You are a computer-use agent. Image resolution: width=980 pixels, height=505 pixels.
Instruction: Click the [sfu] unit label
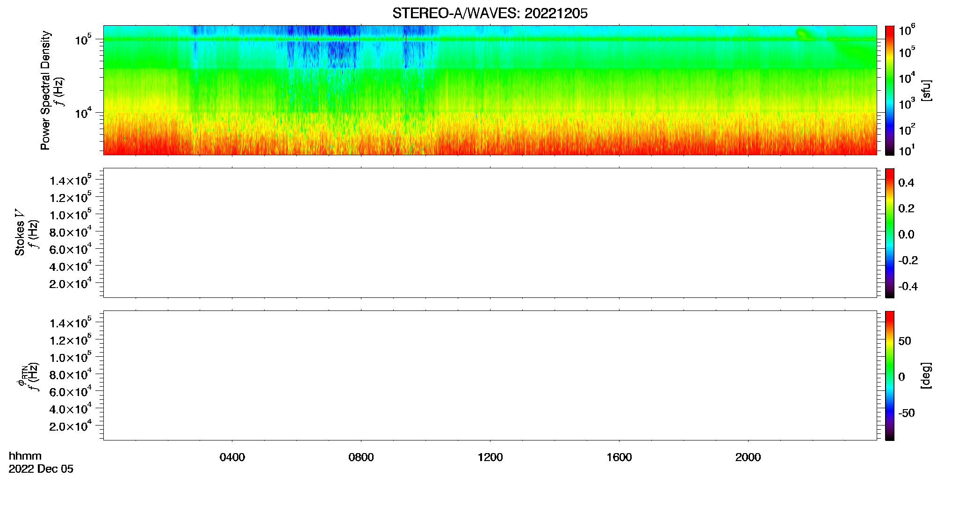point(926,90)
